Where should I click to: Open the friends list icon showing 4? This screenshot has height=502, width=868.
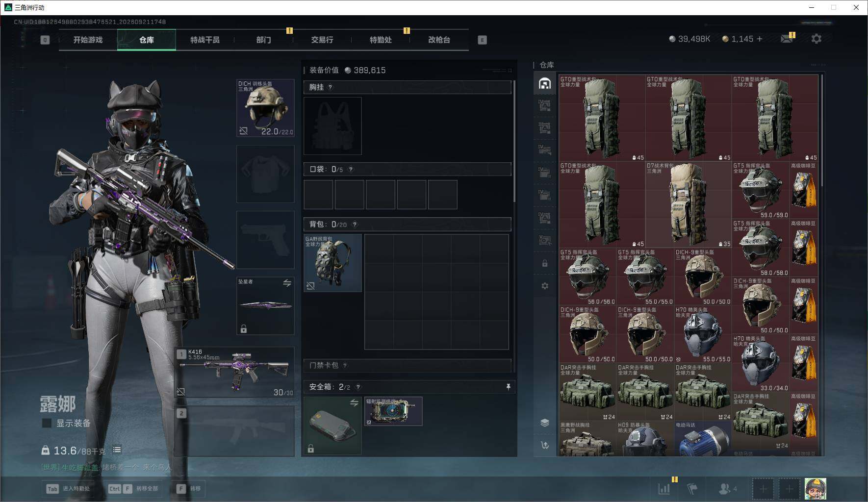[727, 489]
